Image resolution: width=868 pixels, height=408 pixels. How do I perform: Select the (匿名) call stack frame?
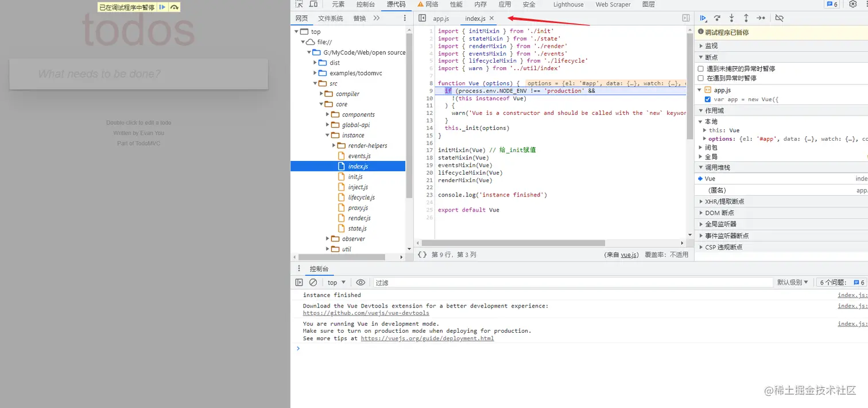click(781, 190)
